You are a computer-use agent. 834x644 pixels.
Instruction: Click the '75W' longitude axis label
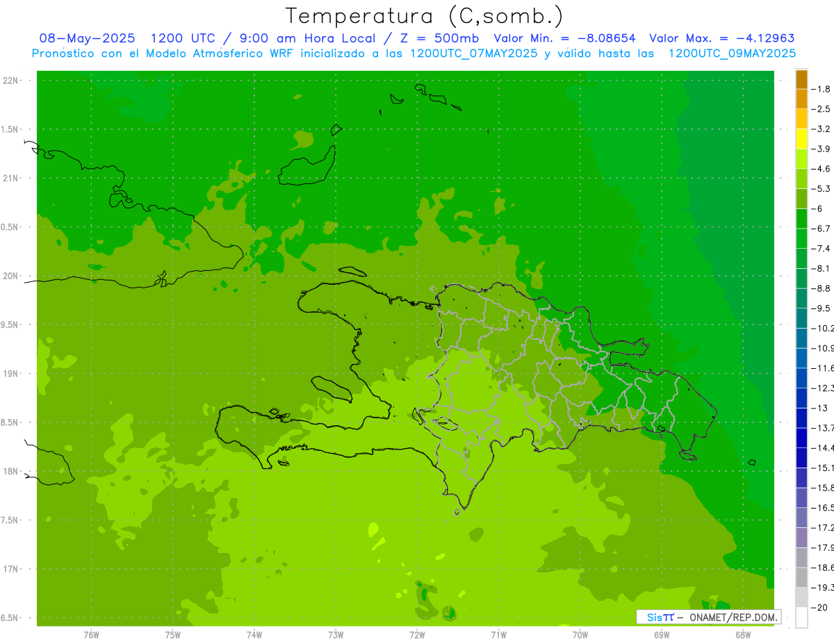[x=173, y=635]
